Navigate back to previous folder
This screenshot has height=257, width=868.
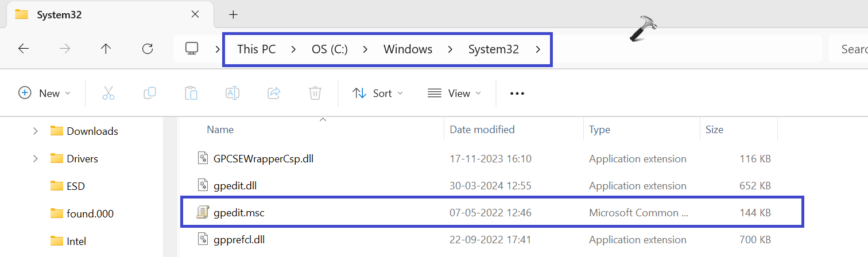tap(24, 49)
